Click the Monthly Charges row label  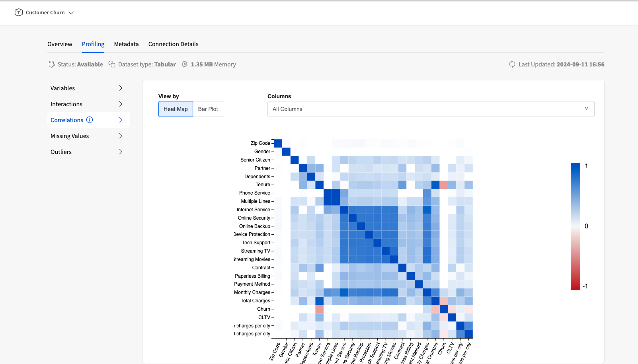(252, 292)
